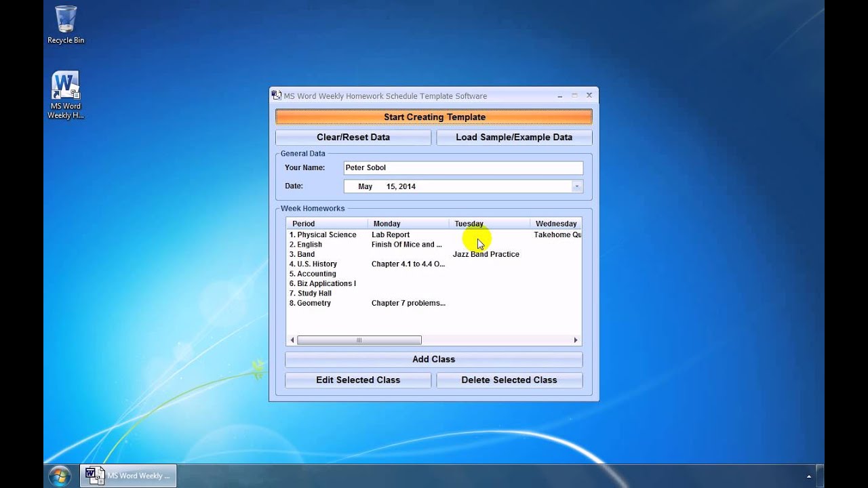Click the Finish Of Mice and... cell
The width and height of the screenshot is (868, 488).
point(407,245)
